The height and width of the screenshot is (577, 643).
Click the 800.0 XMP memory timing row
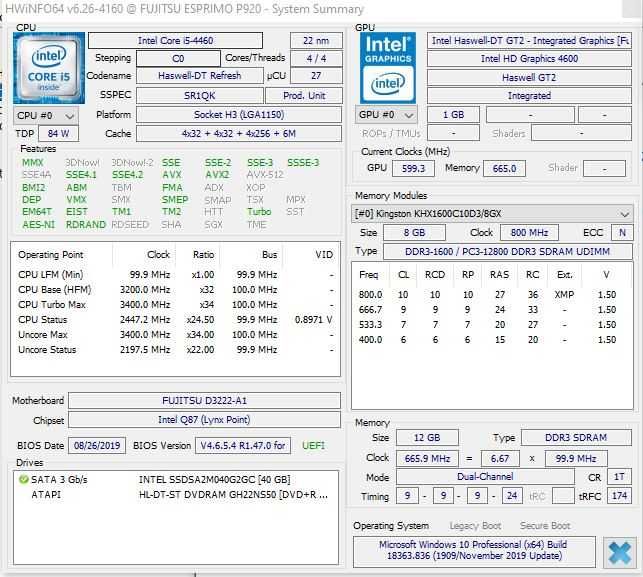coord(492,294)
